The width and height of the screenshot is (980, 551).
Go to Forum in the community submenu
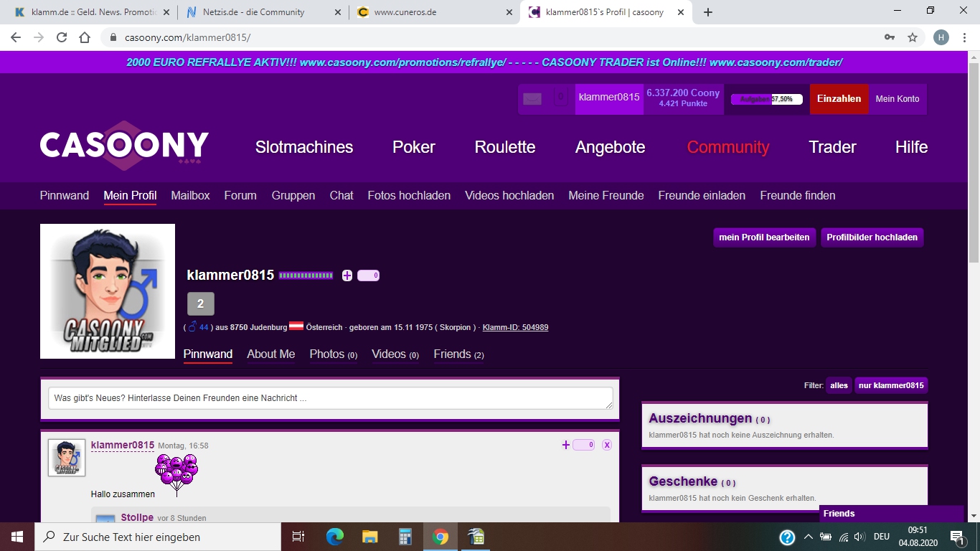(240, 195)
